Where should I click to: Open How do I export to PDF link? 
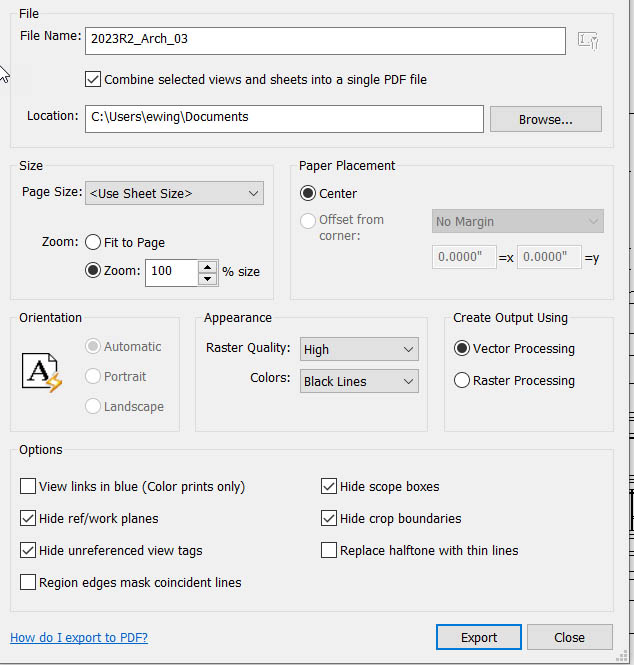(x=79, y=637)
